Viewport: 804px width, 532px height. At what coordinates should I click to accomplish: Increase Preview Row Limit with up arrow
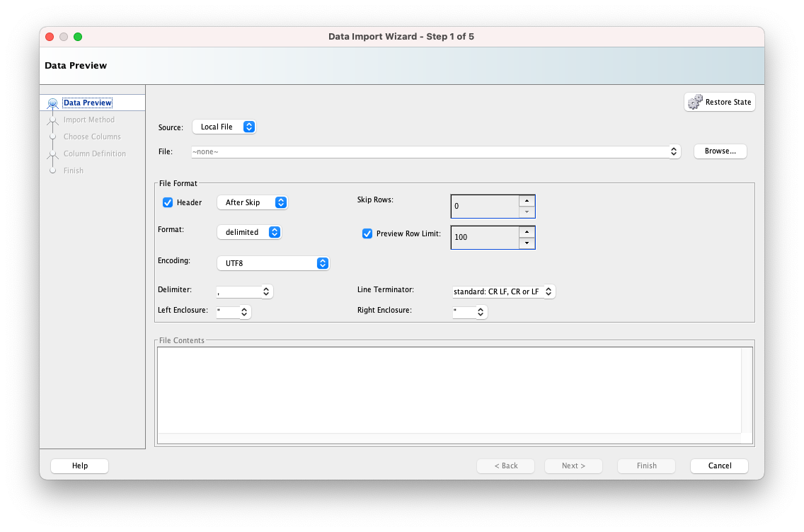527,231
